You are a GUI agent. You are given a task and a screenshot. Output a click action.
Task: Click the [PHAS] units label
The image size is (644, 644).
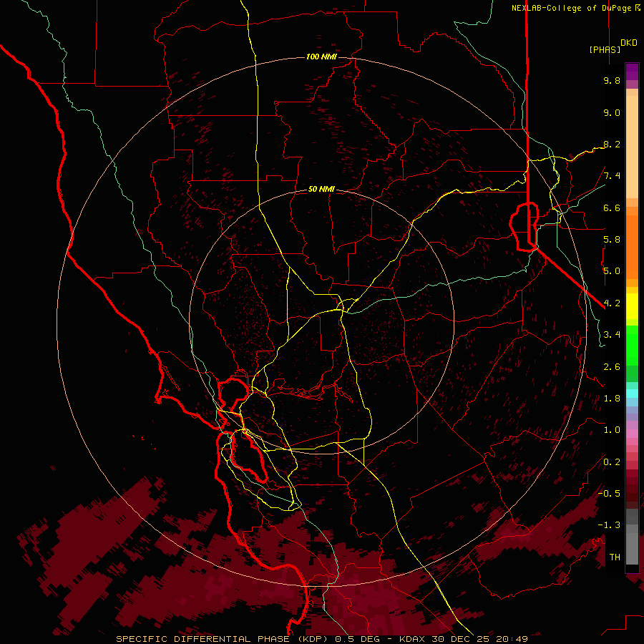tap(605, 49)
